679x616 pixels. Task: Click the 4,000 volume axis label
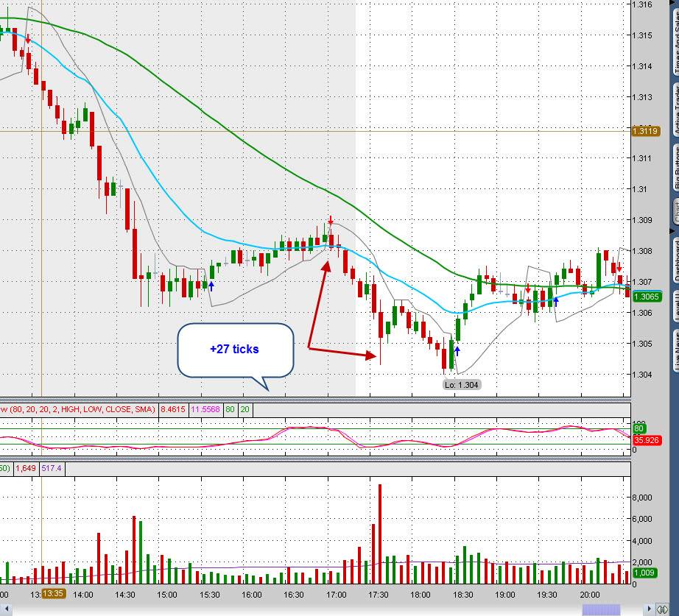[x=642, y=541]
